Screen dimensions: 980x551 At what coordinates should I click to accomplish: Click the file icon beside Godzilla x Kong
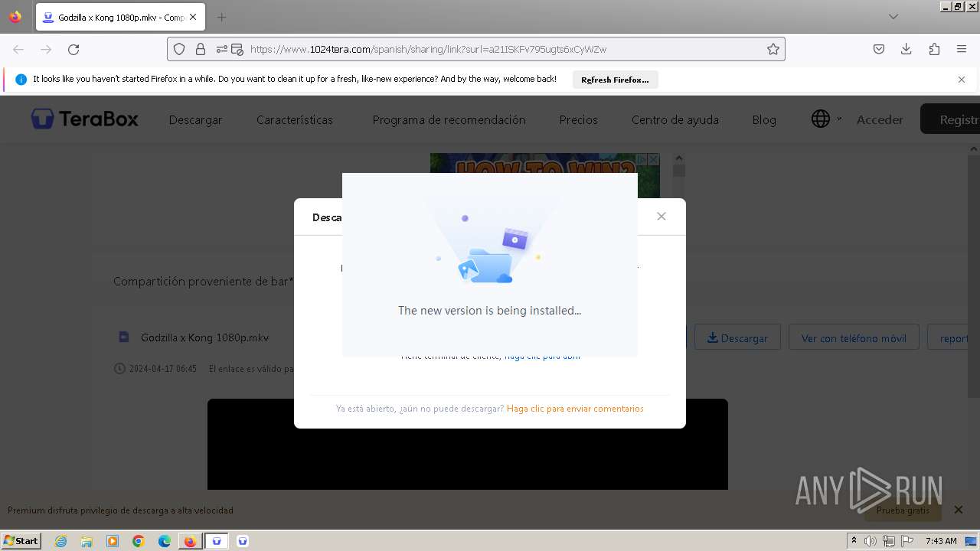(124, 337)
